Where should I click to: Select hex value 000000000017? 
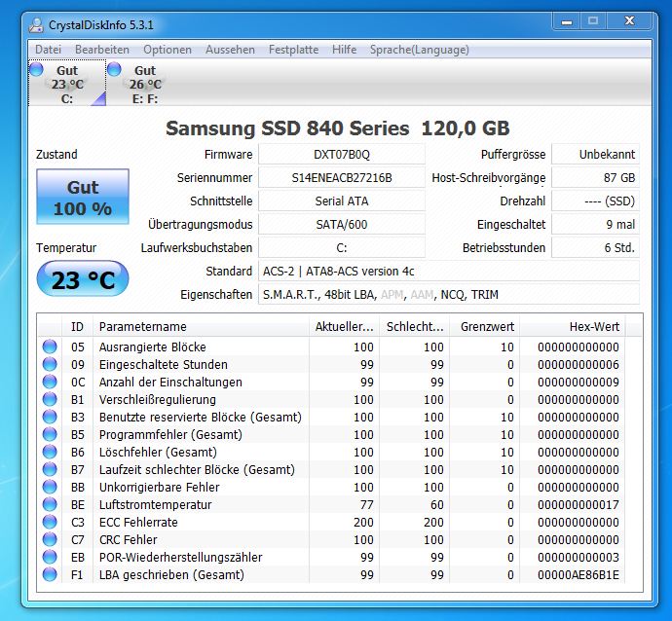[x=579, y=505]
